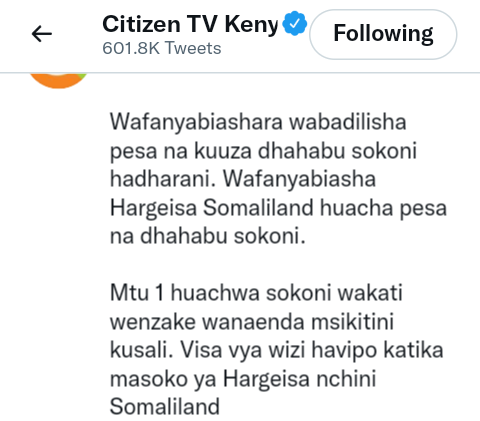Click the line 'wenzake wanaenda msikitini'
Viewport: 480px width, 421px height.
click(x=252, y=322)
